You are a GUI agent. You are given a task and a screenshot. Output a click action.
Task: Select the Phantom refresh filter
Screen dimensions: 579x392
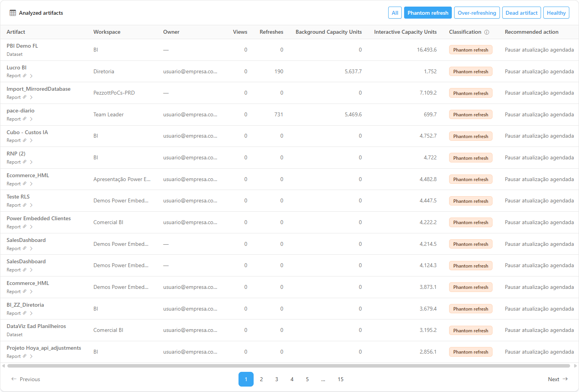428,13
